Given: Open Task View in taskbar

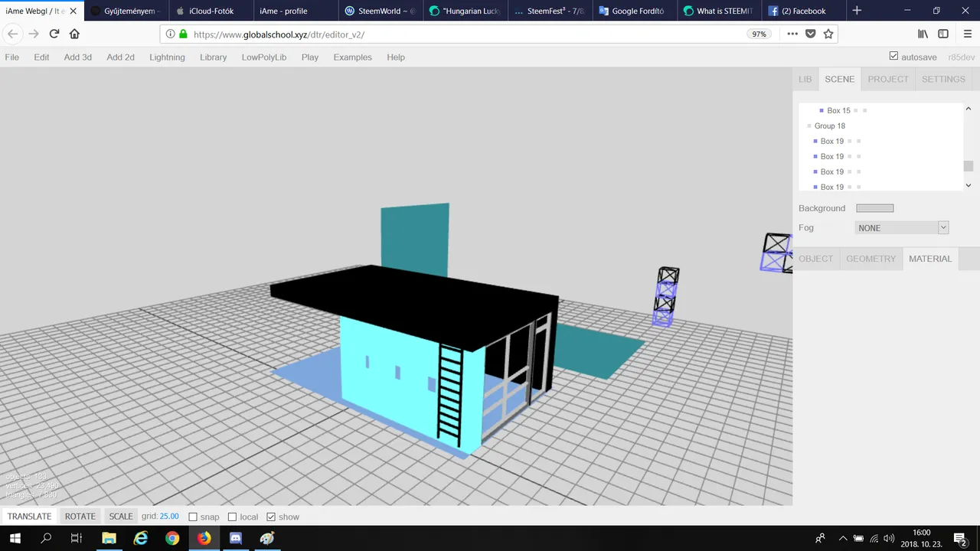Looking at the screenshot, I should pos(76,538).
